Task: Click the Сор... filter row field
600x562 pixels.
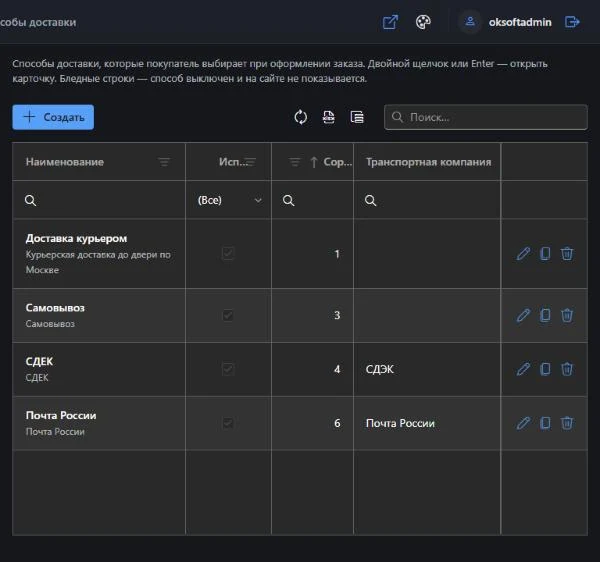Action: pos(313,200)
